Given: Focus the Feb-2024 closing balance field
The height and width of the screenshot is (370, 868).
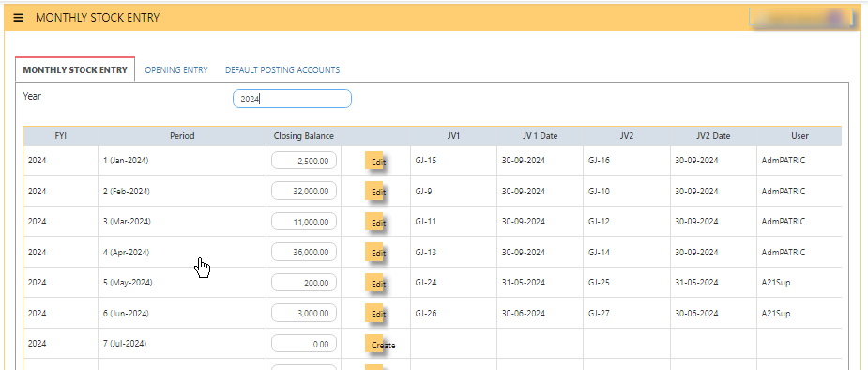Looking at the screenshot, I should pos(304,191).
